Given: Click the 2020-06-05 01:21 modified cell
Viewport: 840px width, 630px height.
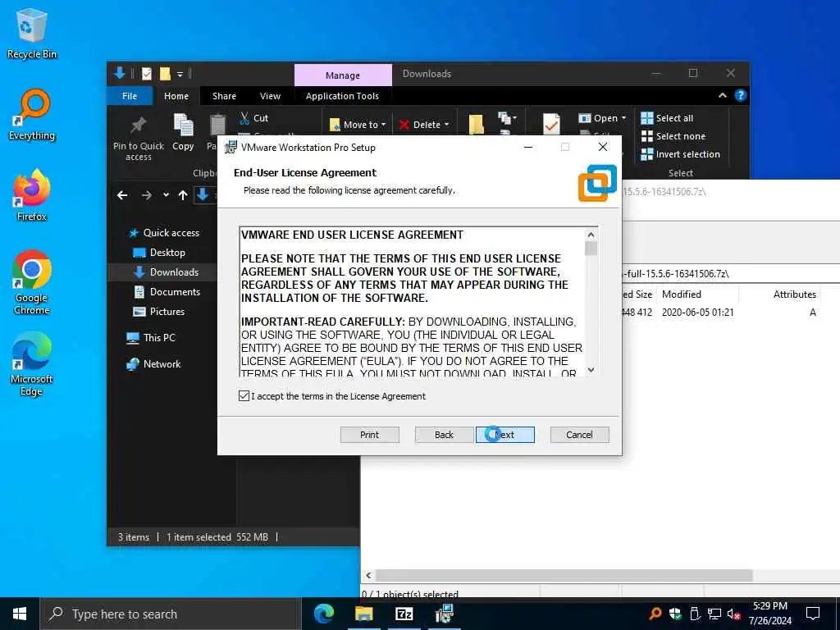Looking at the screenshot, I should pos(697,313).
